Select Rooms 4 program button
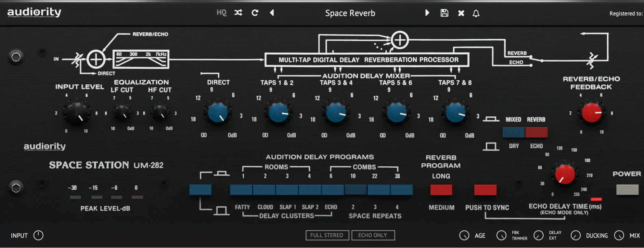644x248 pixels. pos(310,190)
